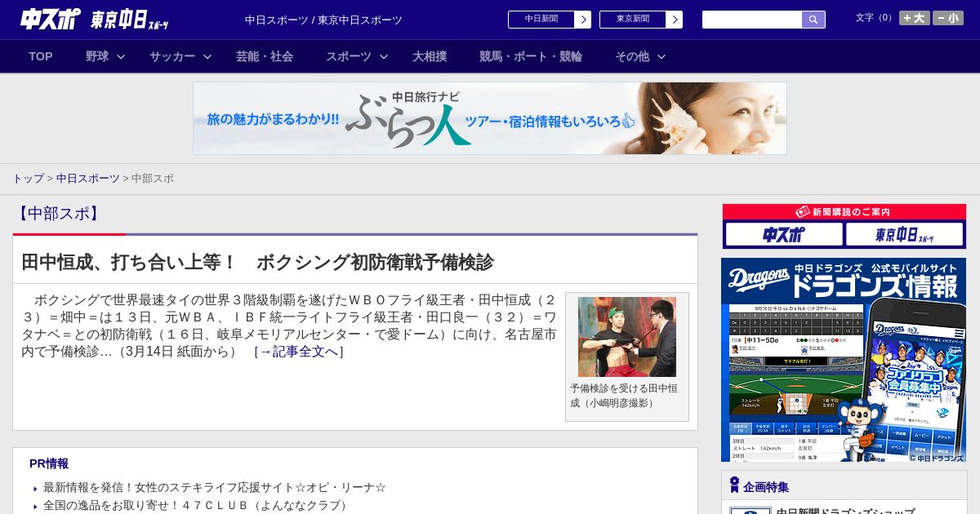Viewport: 980px width, 514px height.
Task: Click the PR情報 heading
Action: (x=49, y=463)
